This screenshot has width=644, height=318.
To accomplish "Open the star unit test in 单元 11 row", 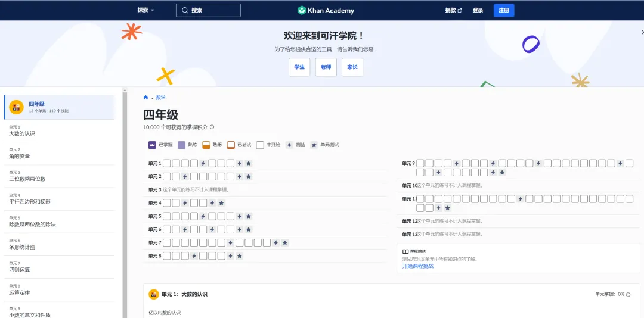I will click(448, 208).
